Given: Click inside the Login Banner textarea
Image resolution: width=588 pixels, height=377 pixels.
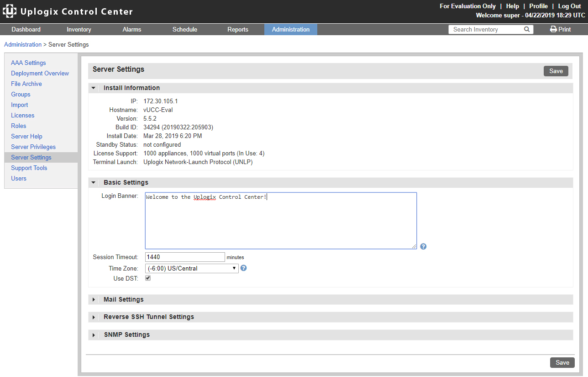Looking at the screenshot, I should [281, 221].
